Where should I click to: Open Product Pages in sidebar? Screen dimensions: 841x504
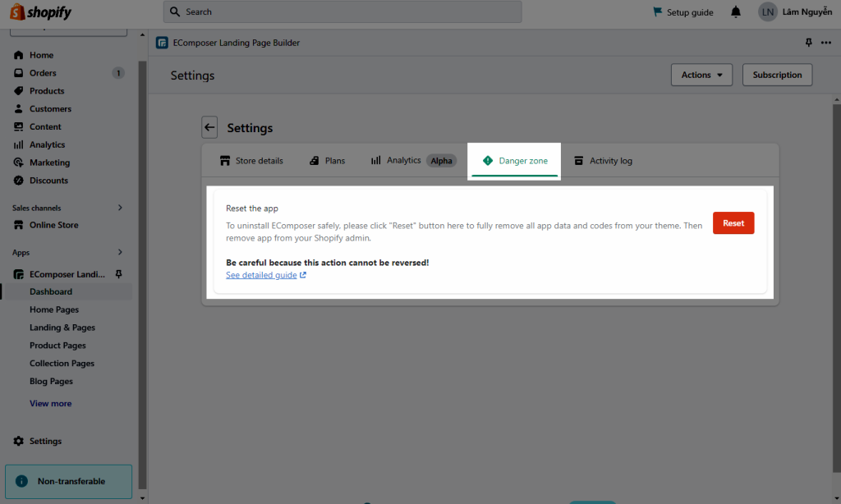tap(57, 346)
